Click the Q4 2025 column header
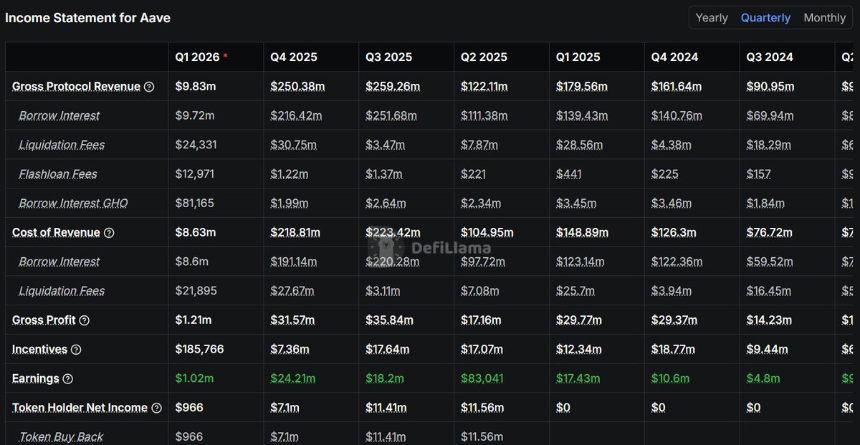860x445 pixels. coord(293,57)
